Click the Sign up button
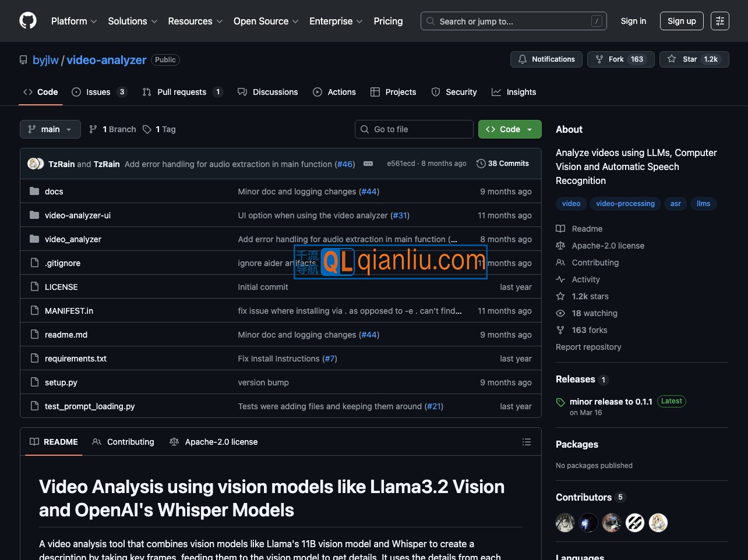 pos(682,21)
